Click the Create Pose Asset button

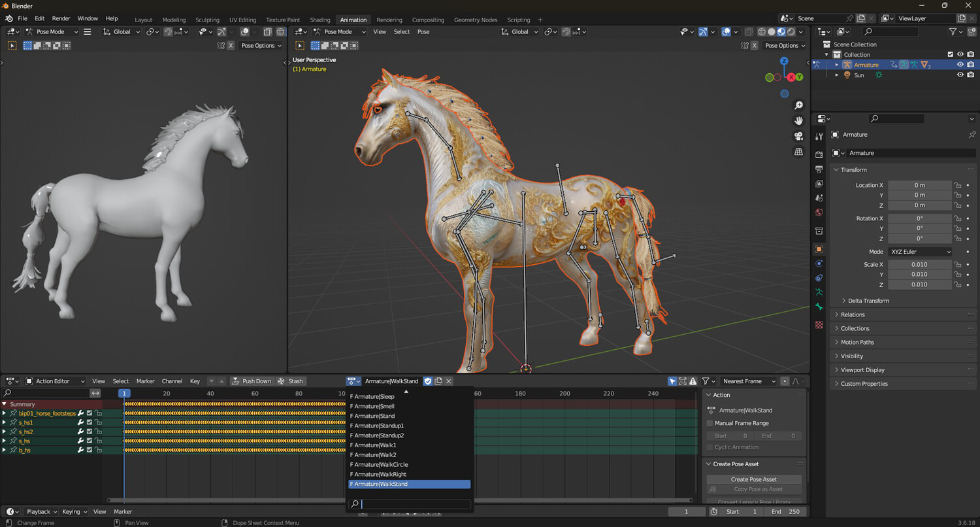click(x=753, y=479)
